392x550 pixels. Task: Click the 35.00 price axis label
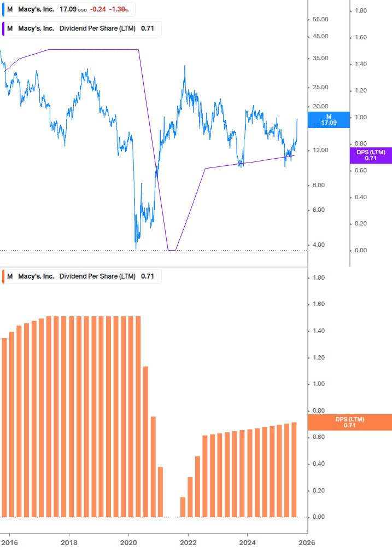point(320,58)
